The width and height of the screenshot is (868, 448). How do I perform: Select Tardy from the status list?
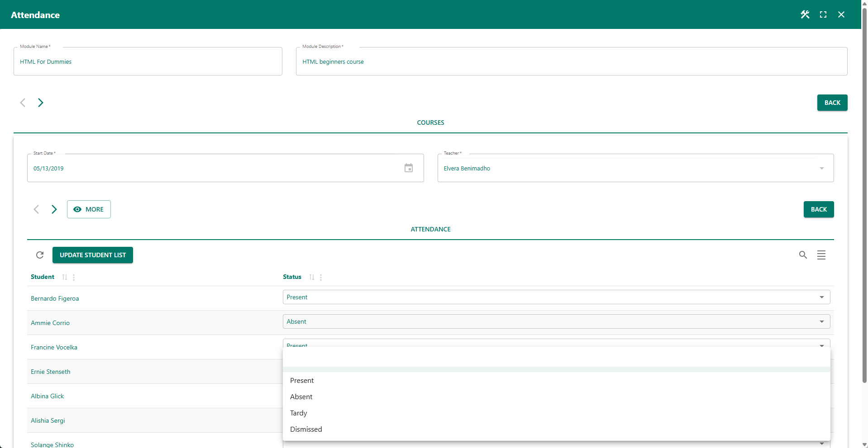pos(299,413)
